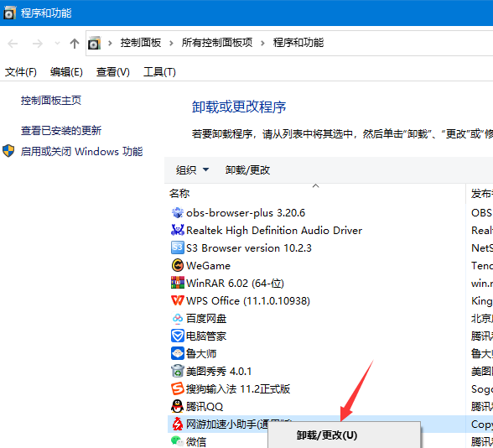Select the 腾讯QQ row
493x448 pixels.
(330, 406)
